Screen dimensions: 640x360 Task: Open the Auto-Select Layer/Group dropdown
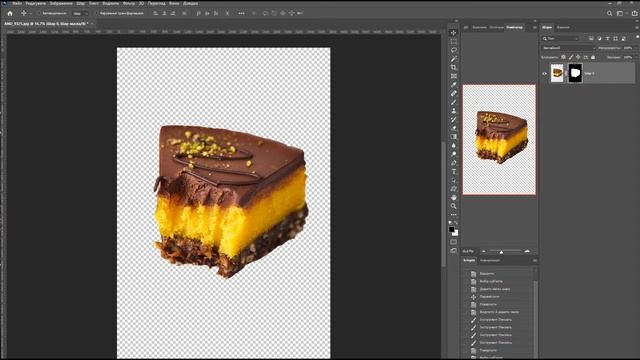pos(80,13)
